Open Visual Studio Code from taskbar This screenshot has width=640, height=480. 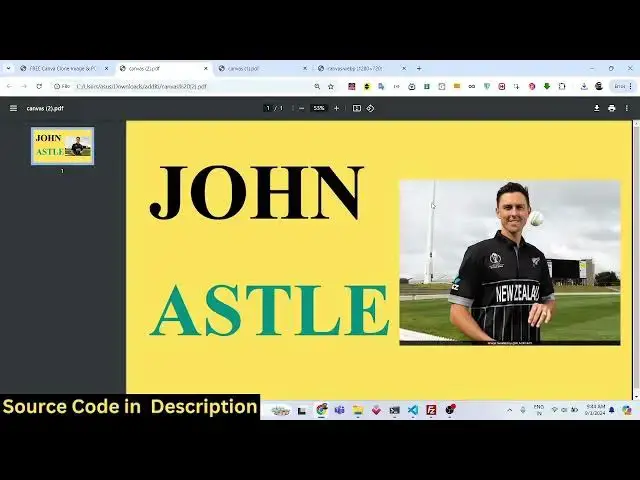coord(413,410)
